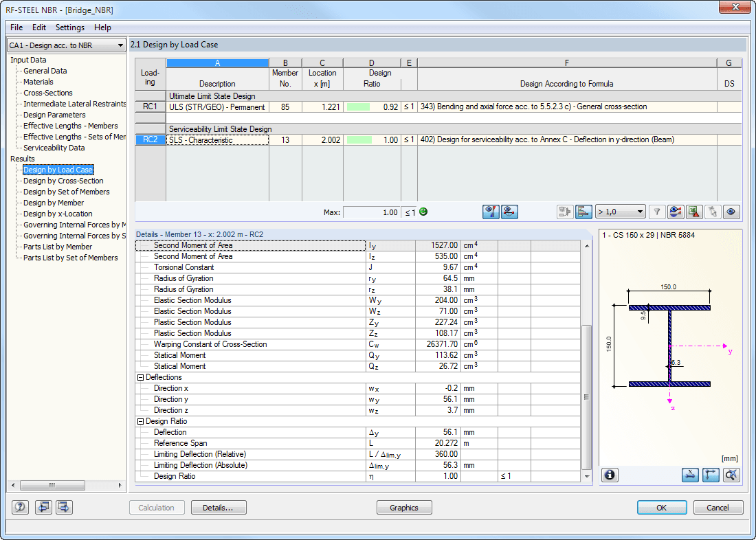
Task: Click the Max value field 1.00
Action: (371, 212)
